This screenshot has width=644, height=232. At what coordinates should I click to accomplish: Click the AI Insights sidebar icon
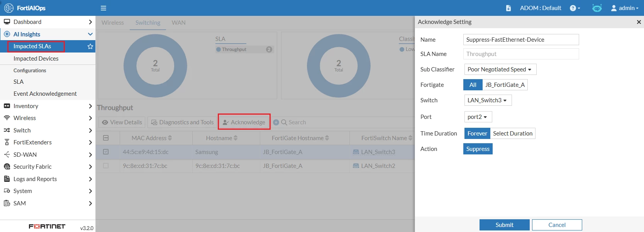[x=7, y=34]
